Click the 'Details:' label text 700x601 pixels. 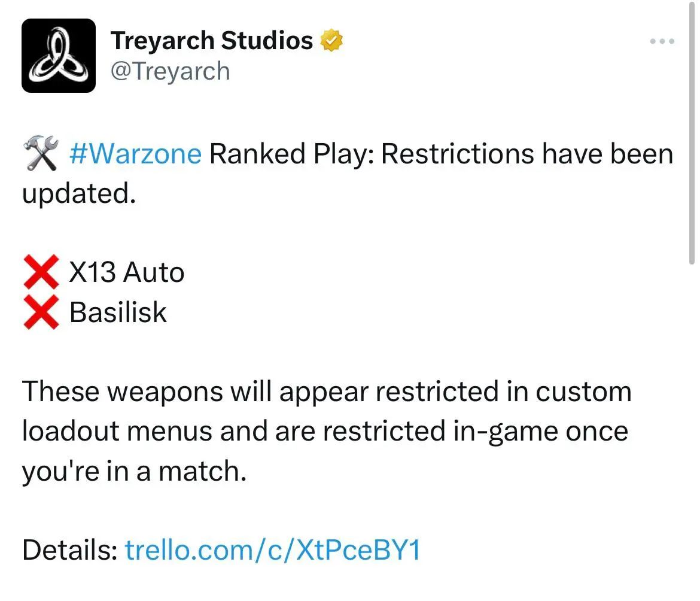[70, 550]
